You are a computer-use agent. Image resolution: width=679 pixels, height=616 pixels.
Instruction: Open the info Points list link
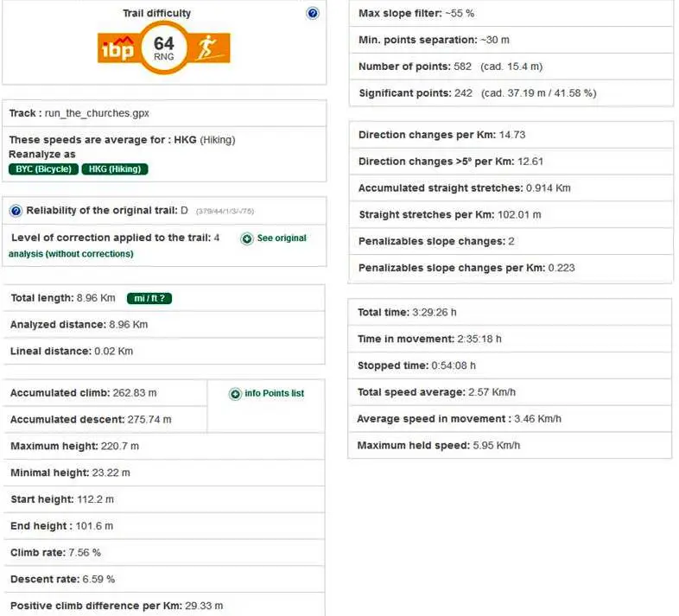click(x=274, y=394)
